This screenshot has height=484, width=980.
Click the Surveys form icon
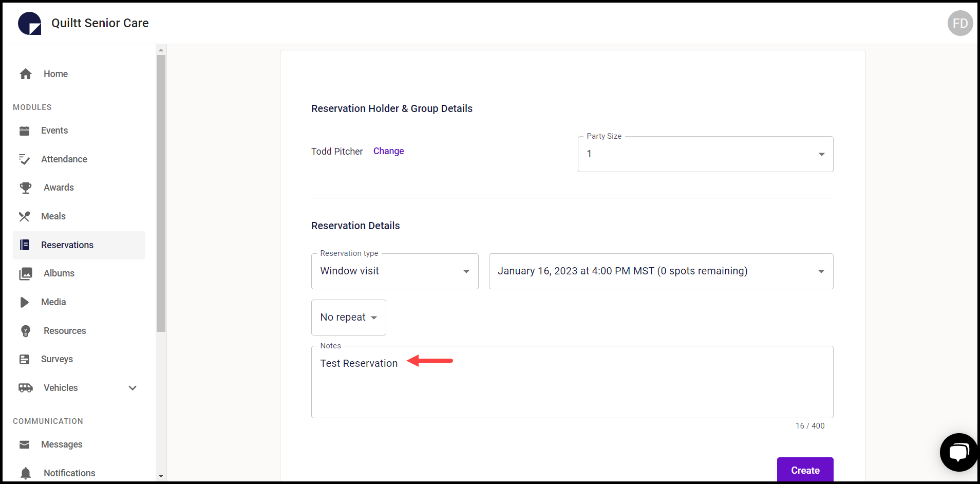click(x=24, y=359)
